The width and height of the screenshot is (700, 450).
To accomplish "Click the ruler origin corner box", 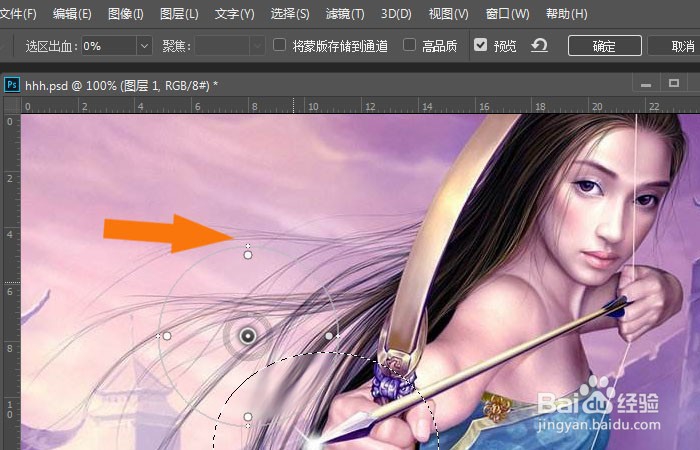I will pos(12,105).
